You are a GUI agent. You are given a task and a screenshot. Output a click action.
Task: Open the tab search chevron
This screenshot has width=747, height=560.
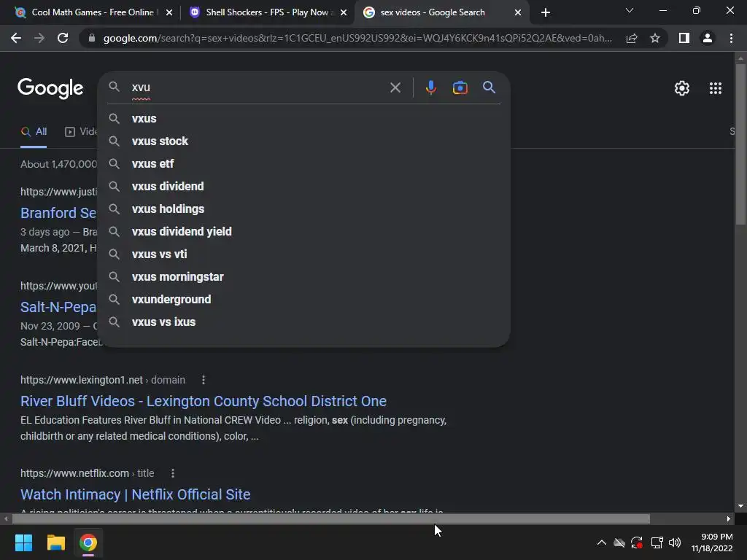(x=630, y=10)
